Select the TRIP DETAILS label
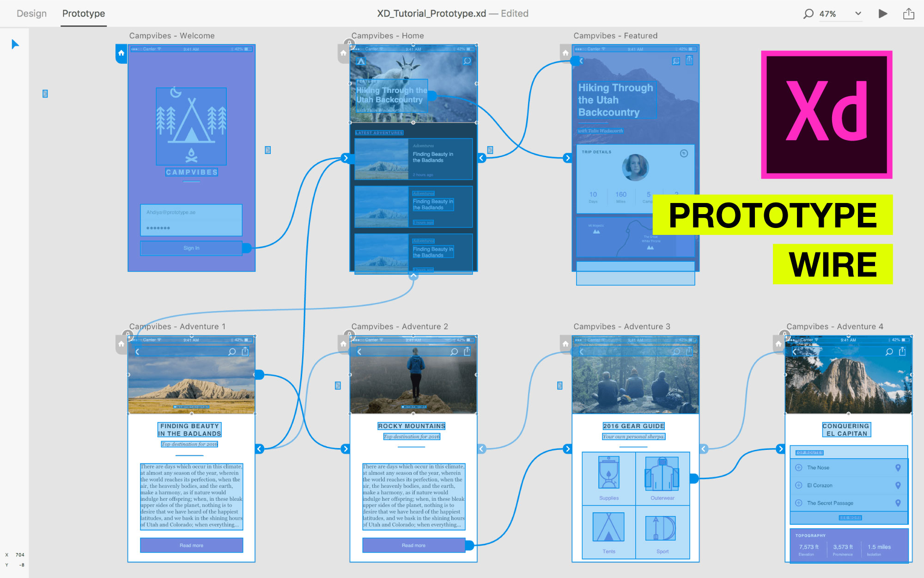The height and width of the screenshot is (578, 924). tap(596, 152)
